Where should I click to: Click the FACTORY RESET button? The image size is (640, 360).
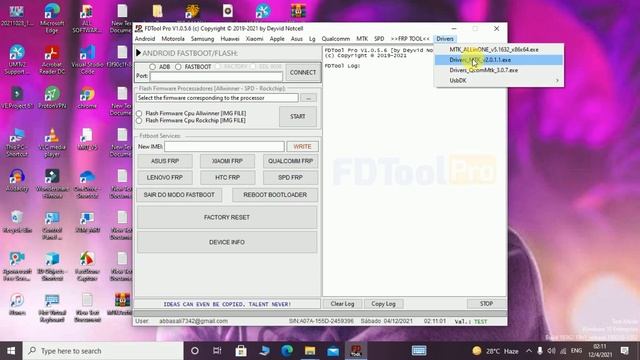point(227,218)
